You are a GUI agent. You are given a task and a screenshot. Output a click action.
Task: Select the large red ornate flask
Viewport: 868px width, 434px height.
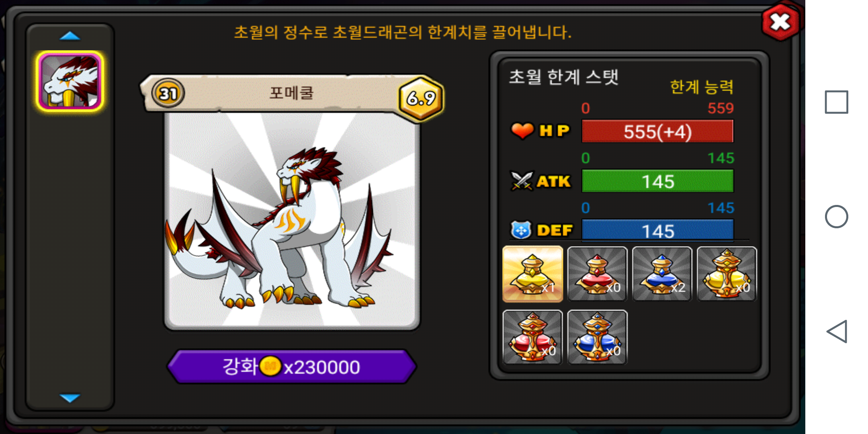(532, 337)
